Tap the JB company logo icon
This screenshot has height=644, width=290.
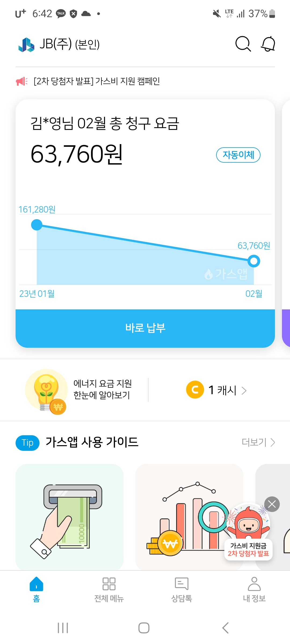click(x=26, y=45)
